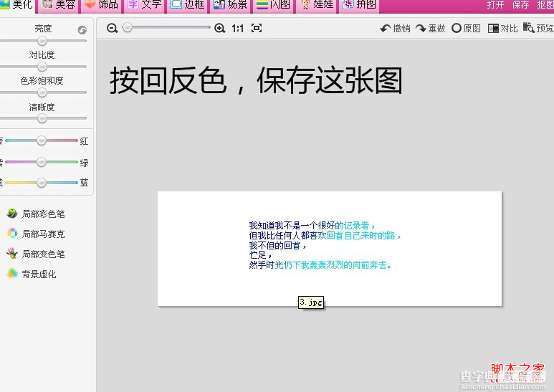Click the 局部彩色笔 label
This screenshot has height=392, width=554.
pyautogui.click(x=44, y=214)
